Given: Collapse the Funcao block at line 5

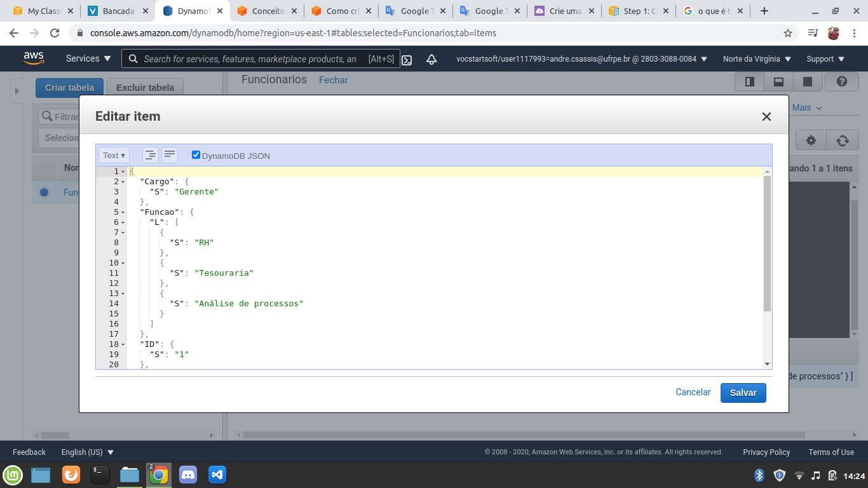Looking at the screenshot, I should 123,212.
